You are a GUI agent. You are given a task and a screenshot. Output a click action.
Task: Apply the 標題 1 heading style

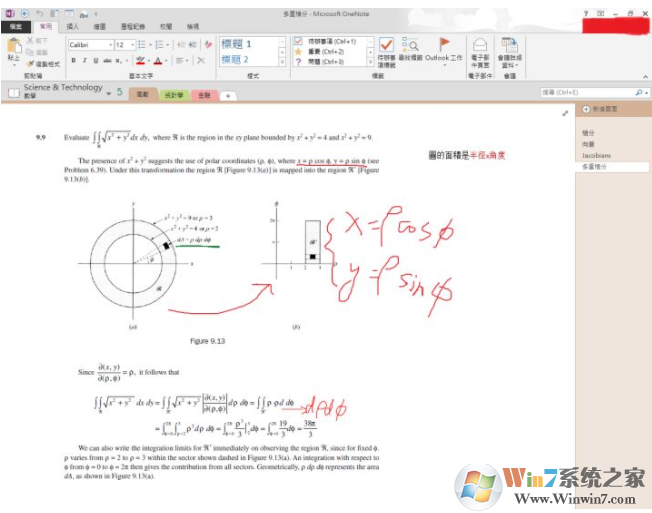pyautogui.click(x=236, y=44)
